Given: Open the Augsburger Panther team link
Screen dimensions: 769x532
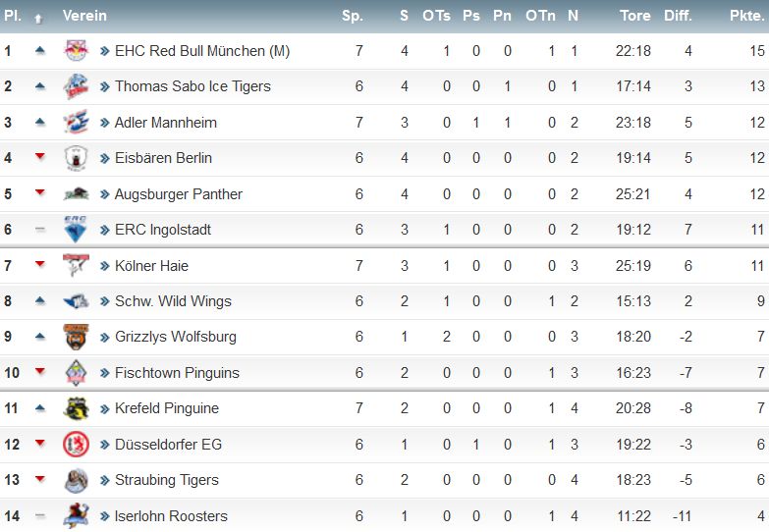Looking at the screenshot, I should click(179, 194).
